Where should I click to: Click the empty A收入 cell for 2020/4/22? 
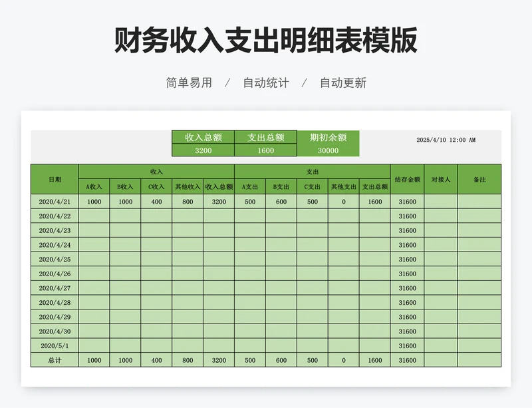(x=94, y=216)
